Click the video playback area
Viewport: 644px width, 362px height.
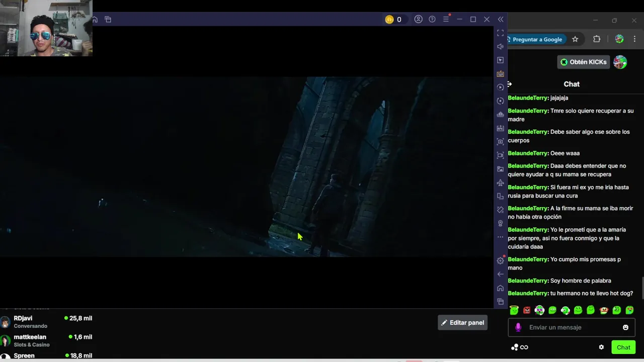(247, 167)
